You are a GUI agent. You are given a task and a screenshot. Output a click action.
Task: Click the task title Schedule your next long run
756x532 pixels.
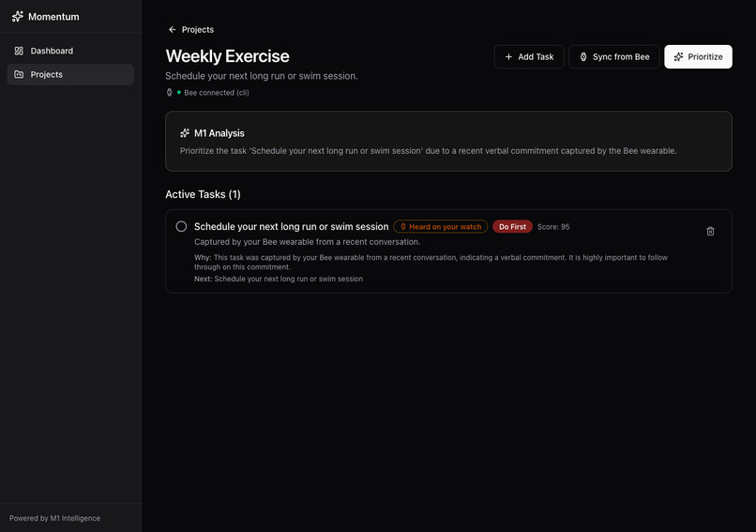click(x=291, y=227)
